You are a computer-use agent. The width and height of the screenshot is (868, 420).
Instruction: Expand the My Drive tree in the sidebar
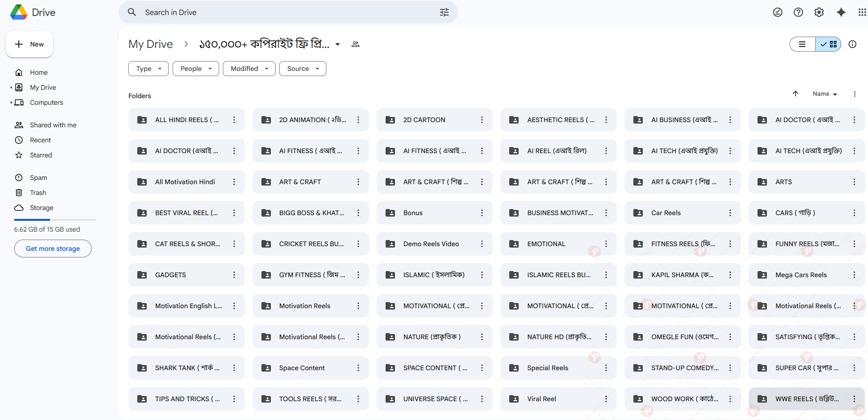(11, 87)
